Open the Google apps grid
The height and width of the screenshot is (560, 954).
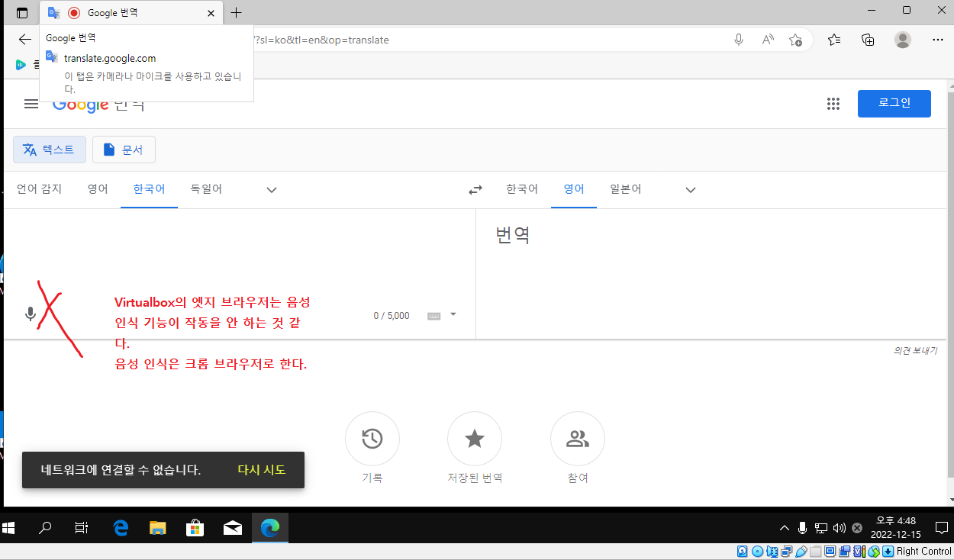pyautogui.click(x=833, y=104)
